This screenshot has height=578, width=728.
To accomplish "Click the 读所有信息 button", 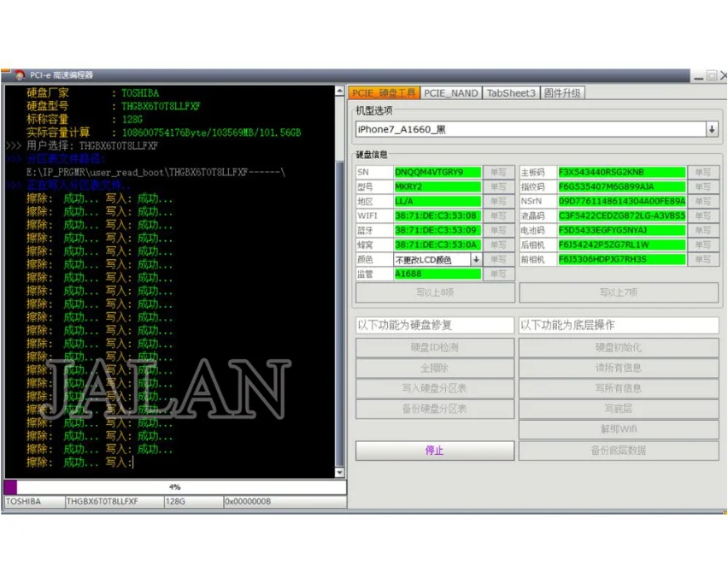I will (619, 368).
